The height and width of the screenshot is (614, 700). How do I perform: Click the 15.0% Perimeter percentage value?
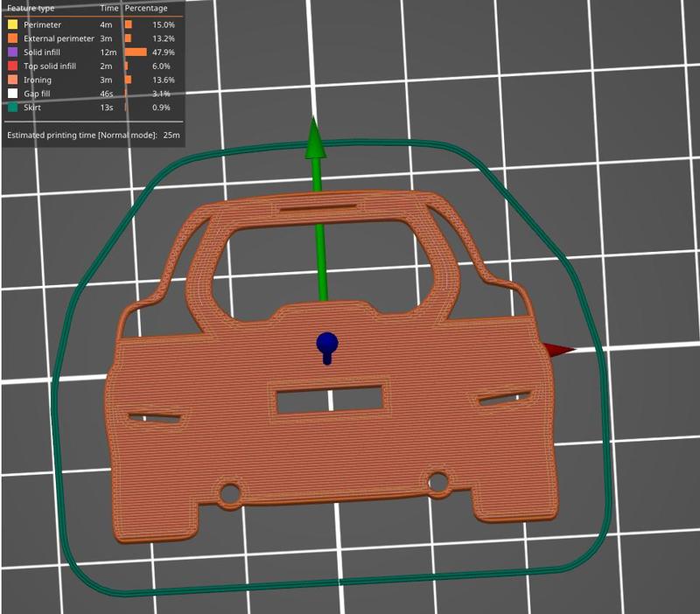pyautogui.click(x=164, y=24)
